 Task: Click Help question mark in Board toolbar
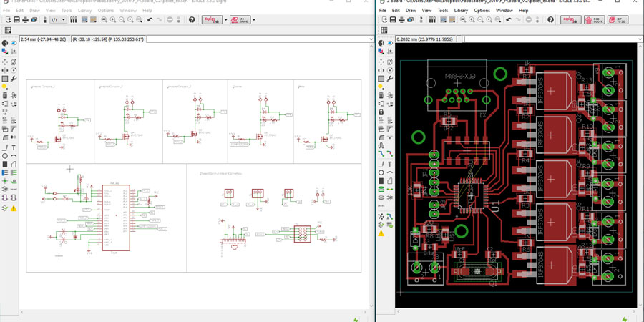[550, 20]
